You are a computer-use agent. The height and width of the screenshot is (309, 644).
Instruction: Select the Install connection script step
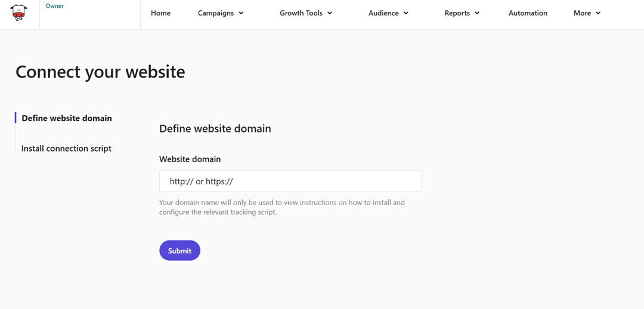coord(67,149)
